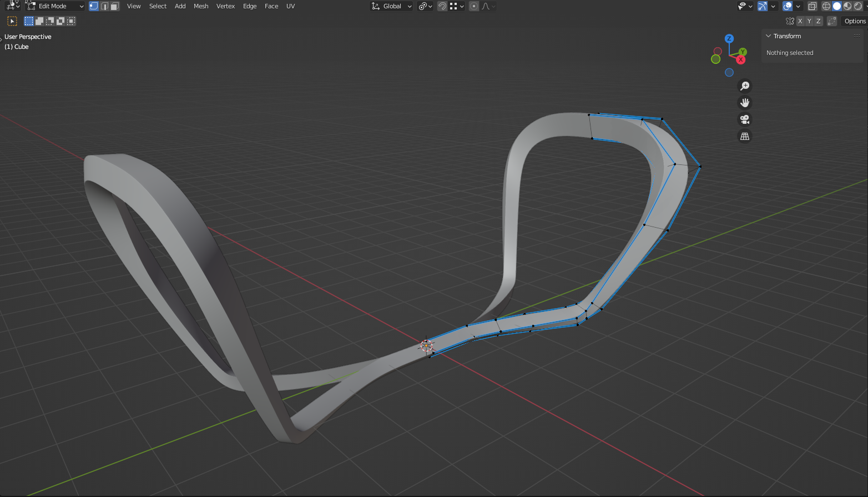Screen dimensions: 868x497
Task: Toggle the camera view icon
Action: [745, 119]
